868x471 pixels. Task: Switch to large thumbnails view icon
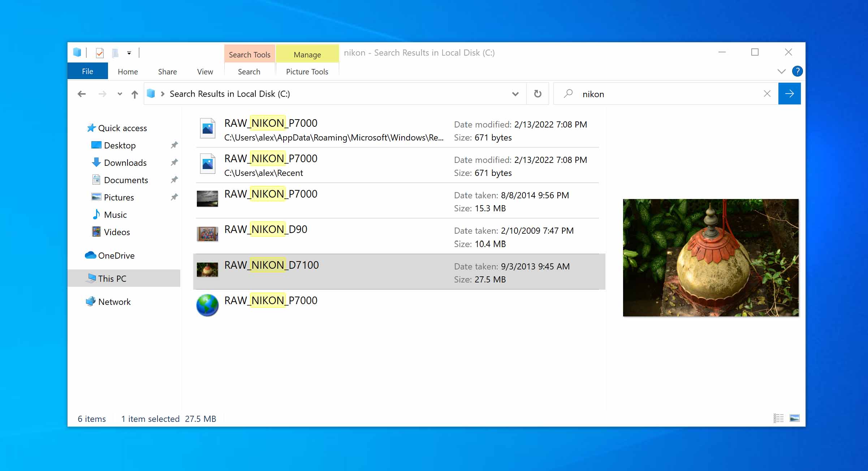click(794, 418)
